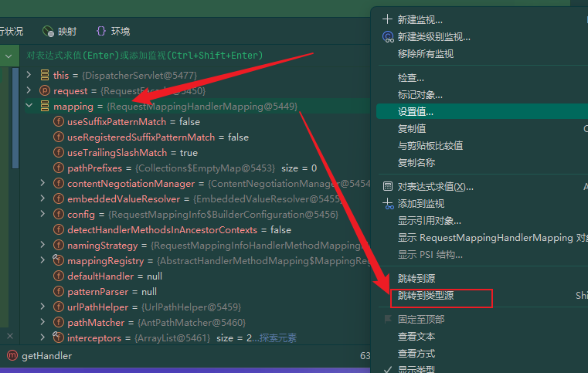Expand the mappingRegistry field
Screen dimensions: 588x373
pyautogui.click(x=42, y=260)
